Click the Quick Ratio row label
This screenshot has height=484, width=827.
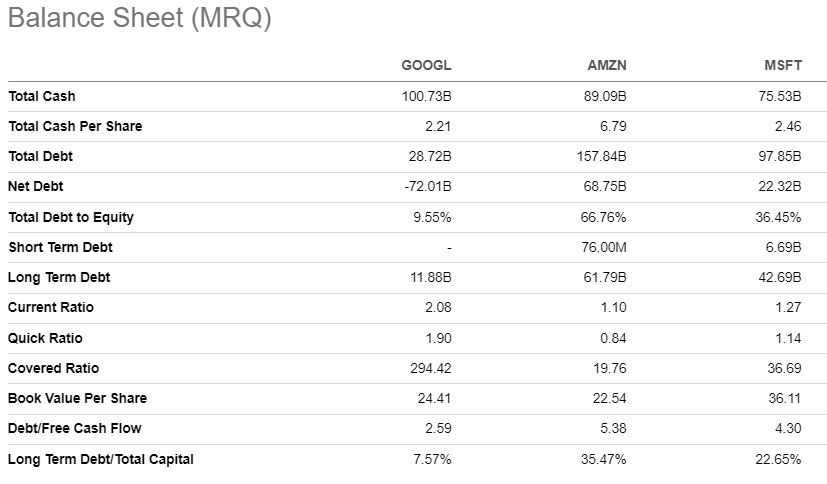click(x=46, y=338)
